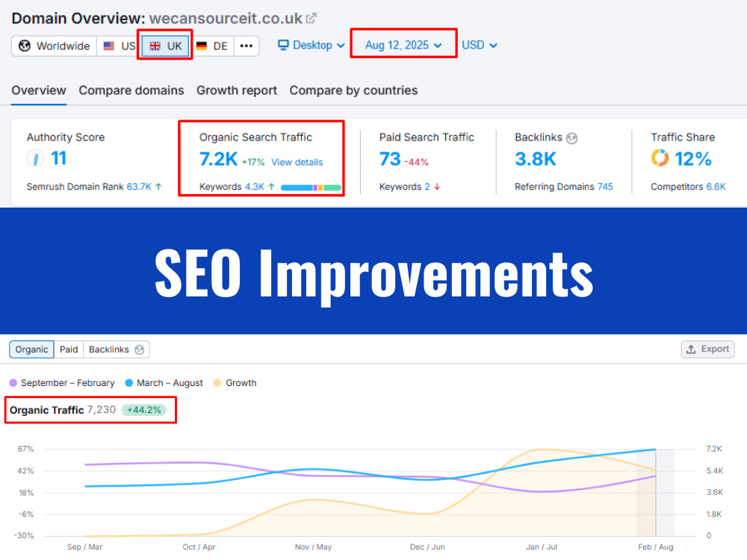Click the German flag icon
Screen dimensions: 747x560
tap(202, 46)
